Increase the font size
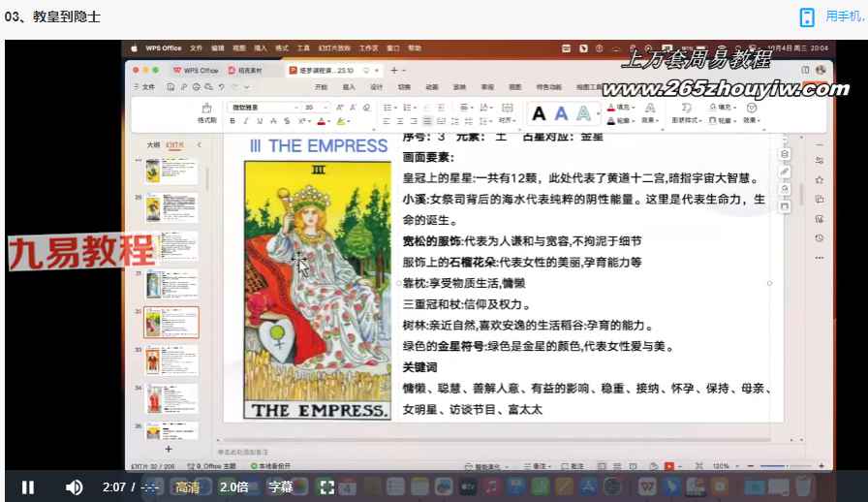 coord(339,107)
